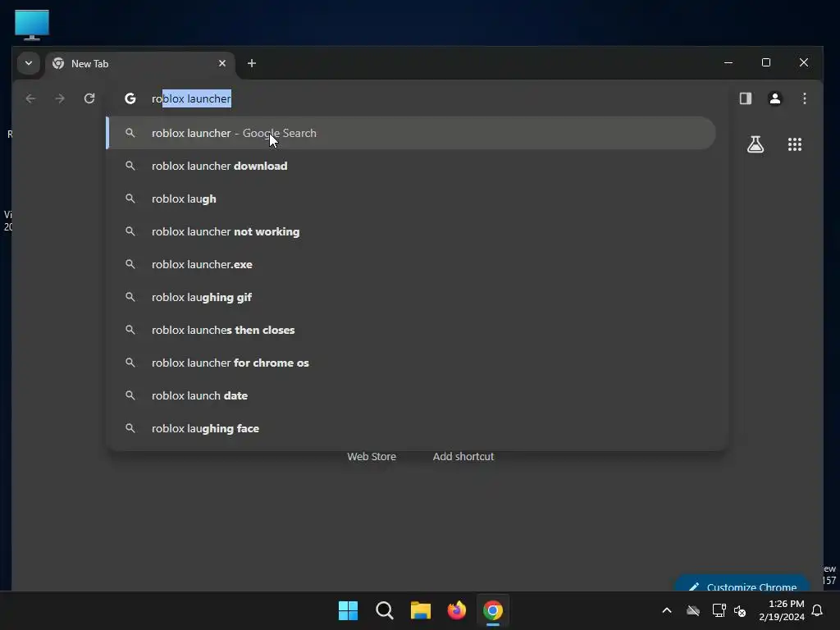Screen dimensions: 840x630
Task: Pick roblox launcher not working suggestion
Action: tap(411, 231)
